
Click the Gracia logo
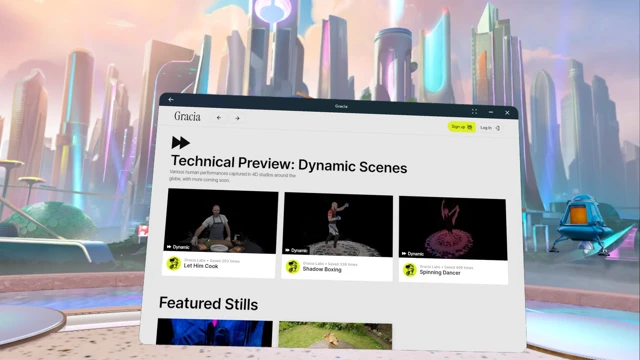187,117
